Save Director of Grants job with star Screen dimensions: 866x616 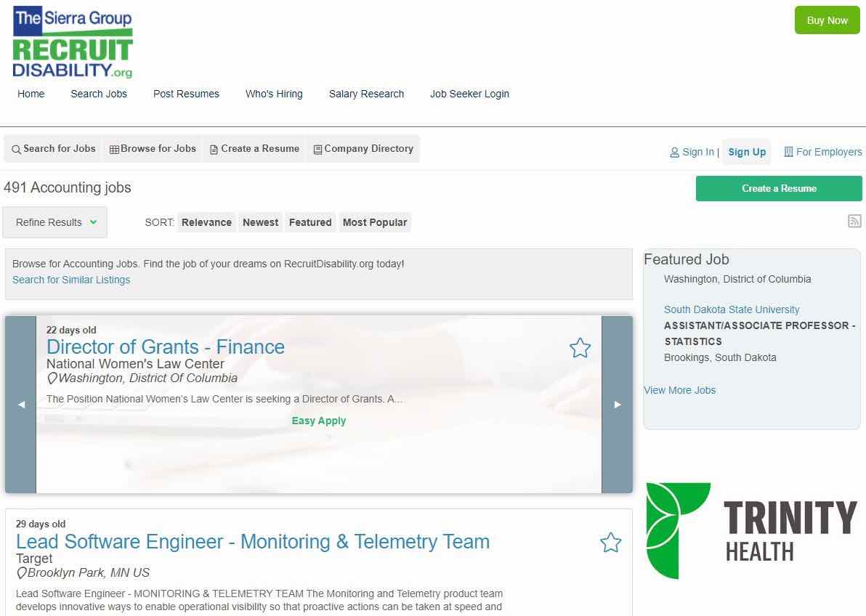580,348
